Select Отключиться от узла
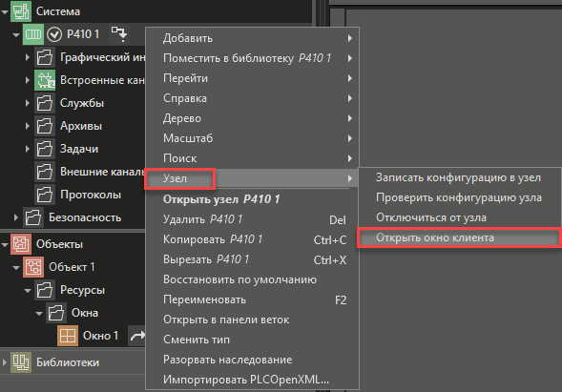 tap(460, 217)
